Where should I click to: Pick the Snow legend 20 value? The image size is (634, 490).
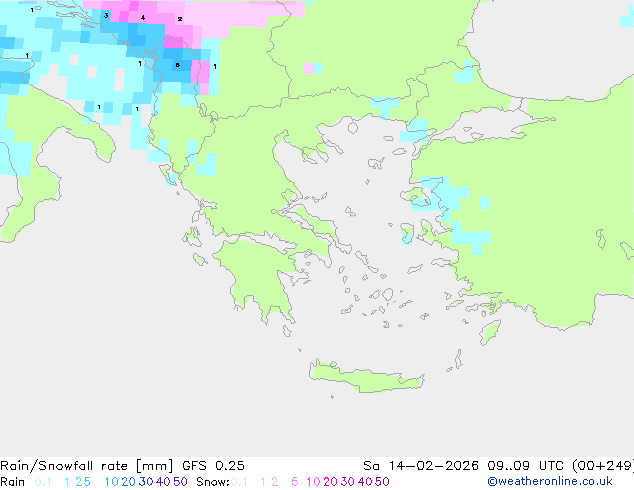[330, 482]
